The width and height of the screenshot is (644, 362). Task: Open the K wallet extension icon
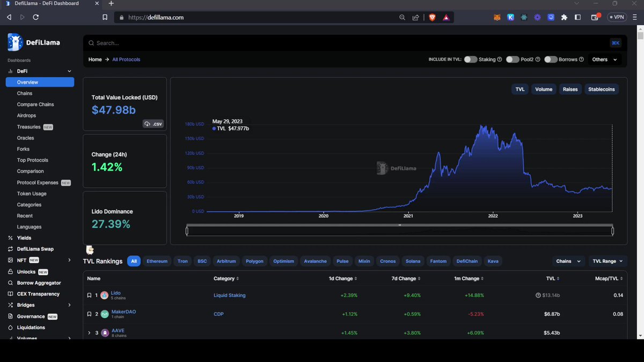pyautogui.click(x=510, y=17)
